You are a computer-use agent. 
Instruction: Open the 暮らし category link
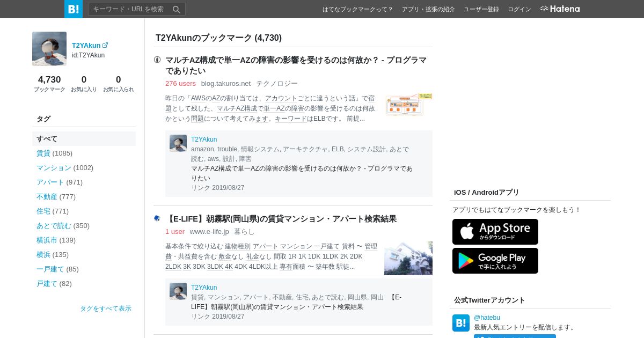[244, 231]
